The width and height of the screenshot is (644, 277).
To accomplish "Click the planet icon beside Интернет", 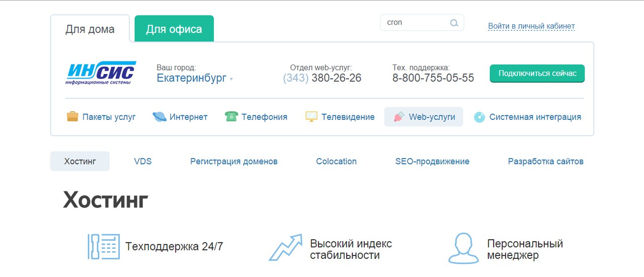I will tap(159, 117).
